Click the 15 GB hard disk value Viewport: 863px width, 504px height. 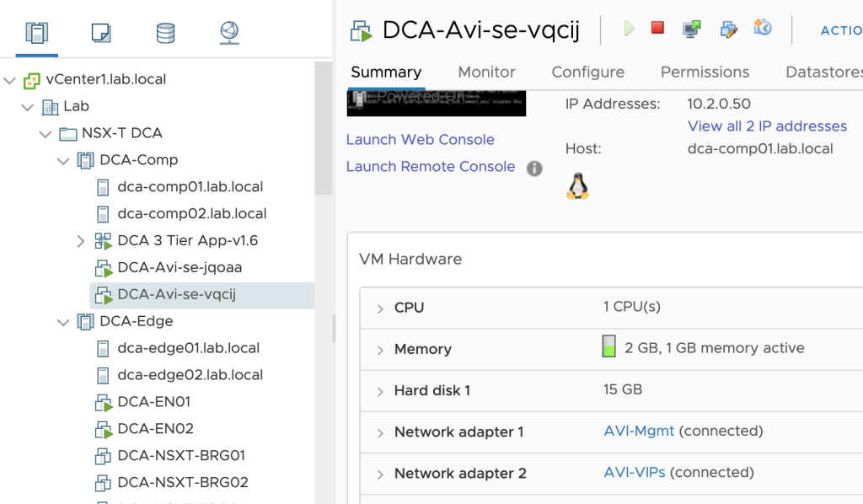(x=623, y=389)
